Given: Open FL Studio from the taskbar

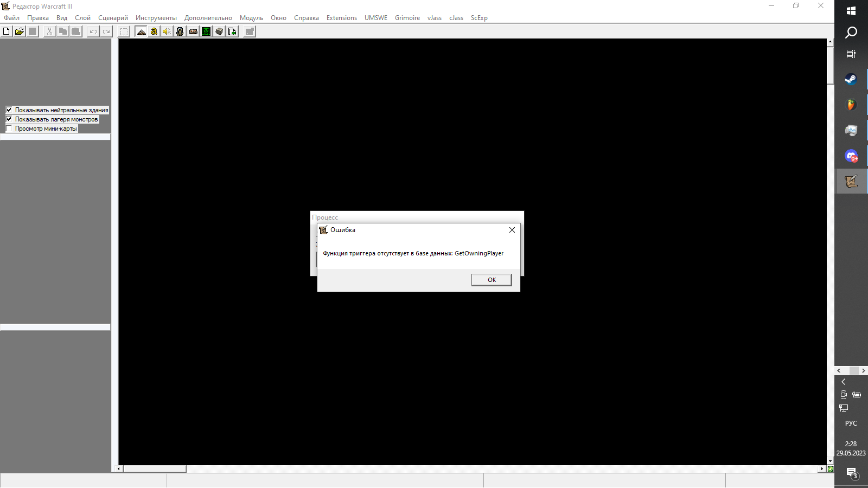Looking at the screenshot, I should (x=851, y=105).
